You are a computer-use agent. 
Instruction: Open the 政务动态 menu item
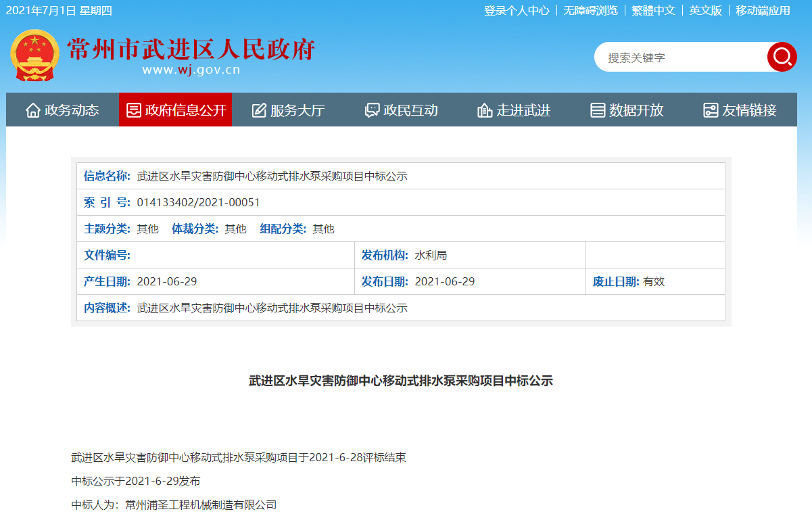(62, 110)
